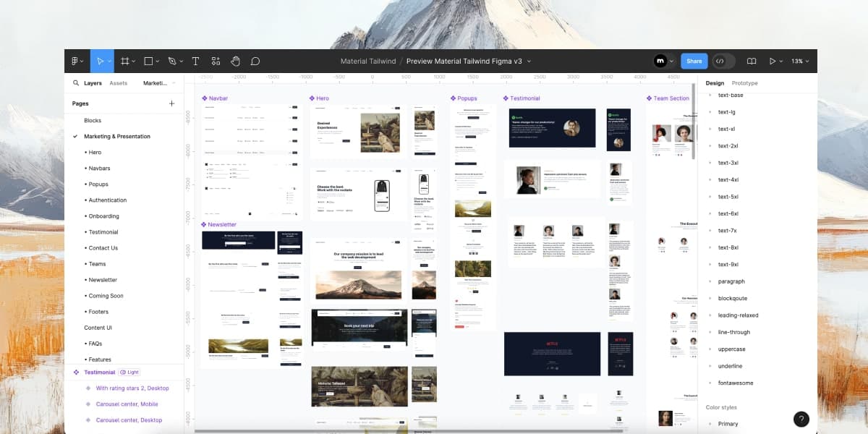
Task: Toggle Dev Mode switch
Action: pos(720,61)
